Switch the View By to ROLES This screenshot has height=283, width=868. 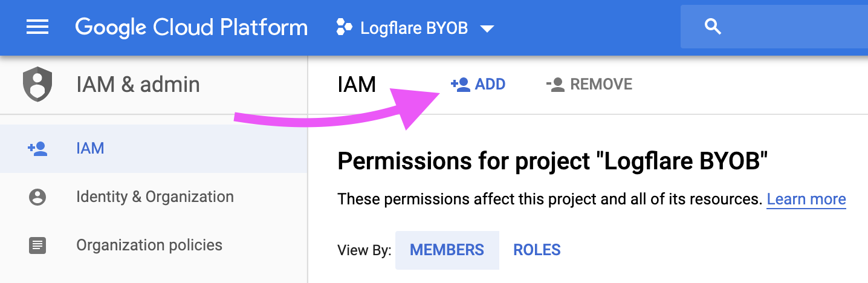537,250
